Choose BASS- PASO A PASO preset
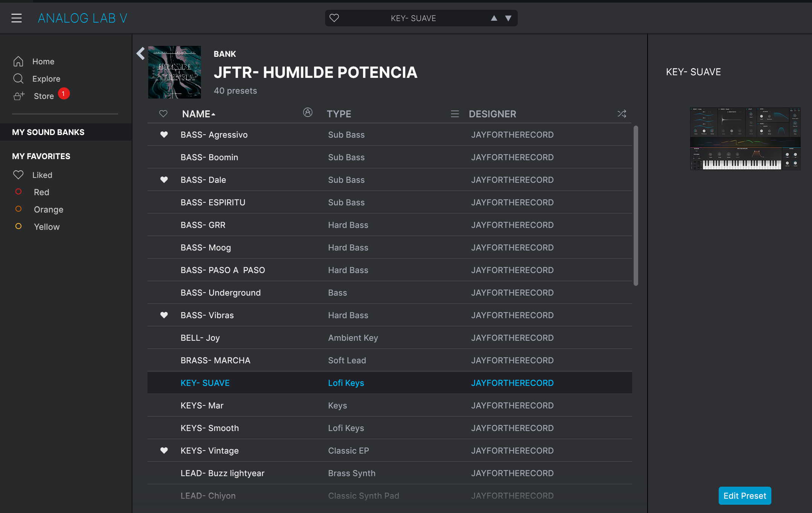Viewport: 812px width, 513px height. click(x=390, y=270)
